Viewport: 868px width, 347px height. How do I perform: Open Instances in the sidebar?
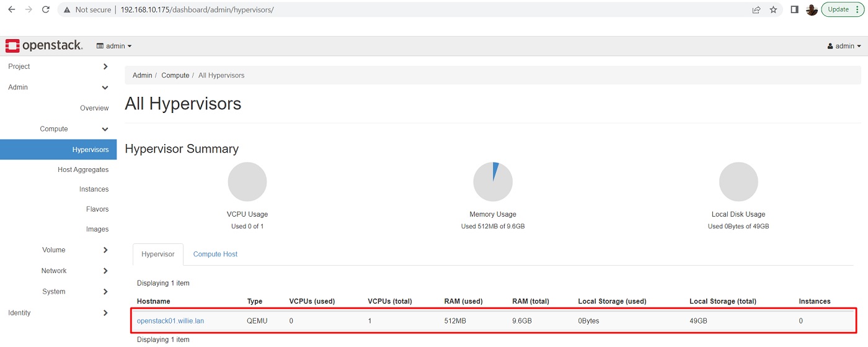(x=94, y=189)
